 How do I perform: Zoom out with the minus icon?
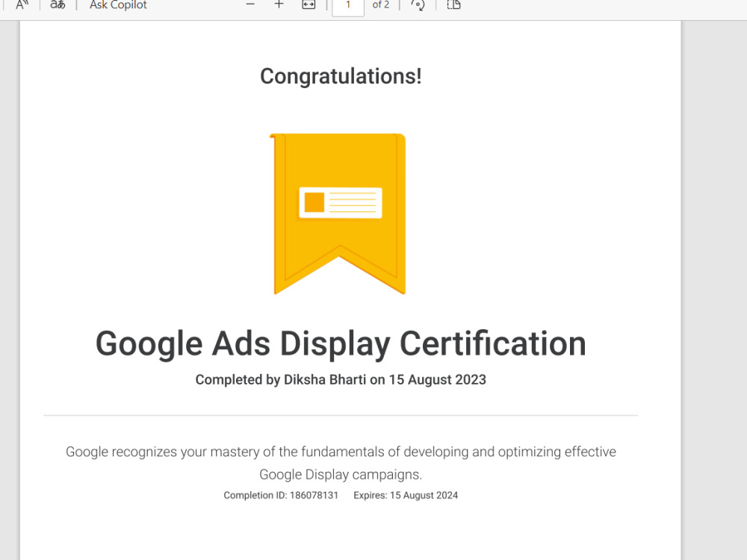pyautogui.click(x=250, y=4)
